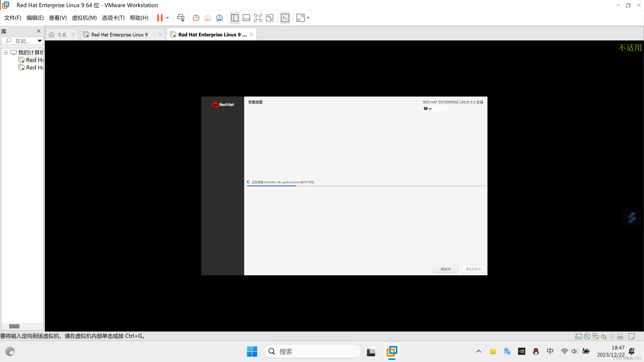This screenshot has height=362, width=644.
Task: Enter full screen mode icon
Action: coord(258,18)
